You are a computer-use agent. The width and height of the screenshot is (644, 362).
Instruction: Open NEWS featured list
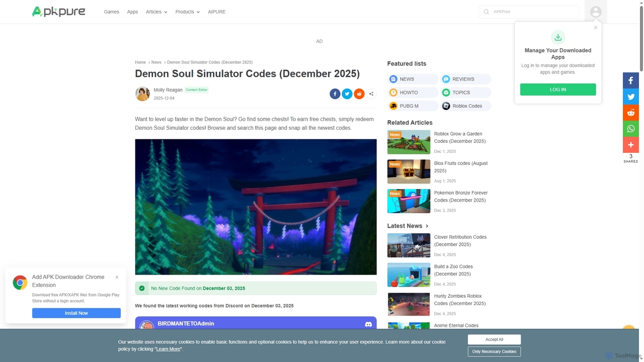point(413,79)
